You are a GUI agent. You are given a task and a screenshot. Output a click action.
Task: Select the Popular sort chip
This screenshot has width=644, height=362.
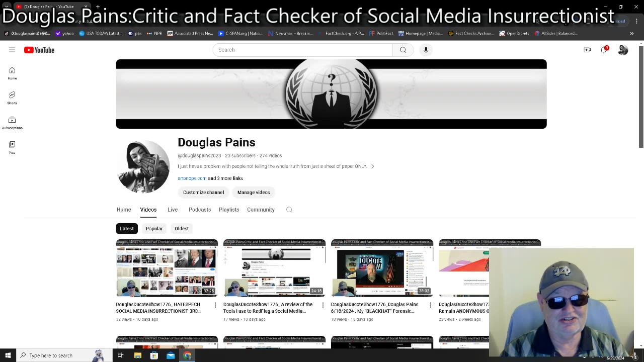click(154, 228)
